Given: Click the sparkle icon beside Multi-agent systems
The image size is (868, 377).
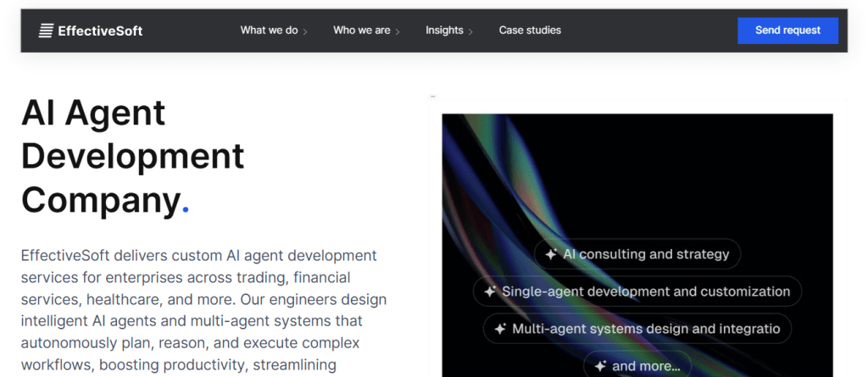Looking at the screenshot, I should coord(500,329).
